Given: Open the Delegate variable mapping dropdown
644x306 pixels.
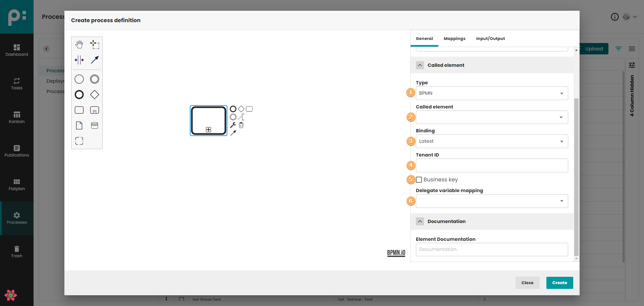Looking at the screenshot, I should 492,201.
